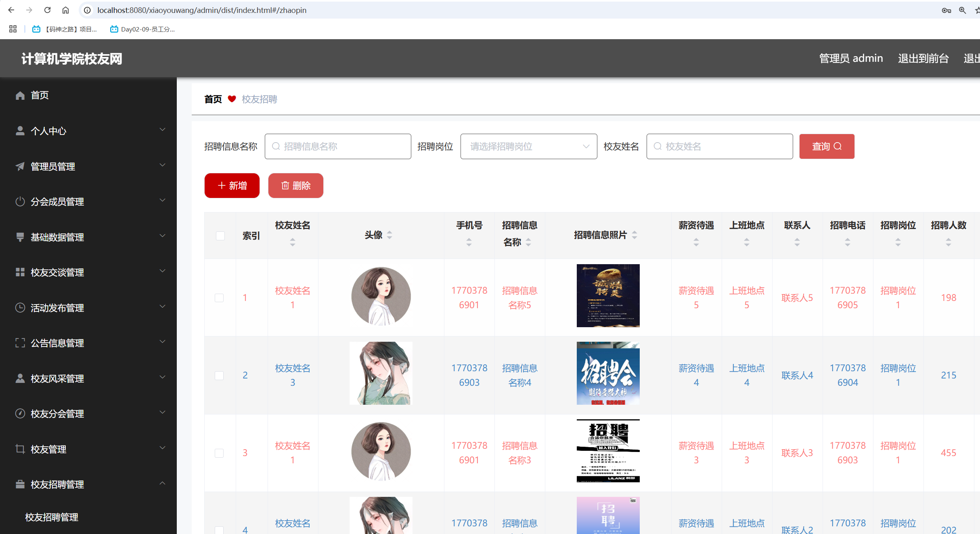The image size is (980, 534).
Task: Sort by 招聘人数 column arrows
Action: click(949, 242)
